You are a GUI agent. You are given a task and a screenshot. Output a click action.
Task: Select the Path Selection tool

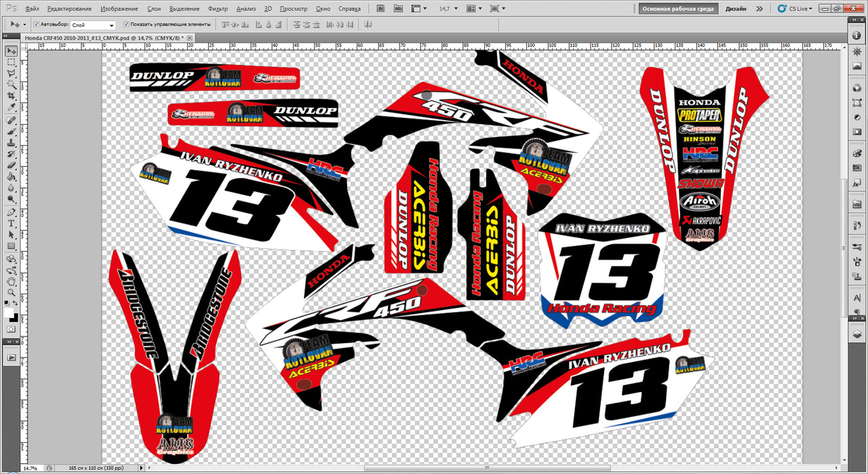tap(12, 235)
